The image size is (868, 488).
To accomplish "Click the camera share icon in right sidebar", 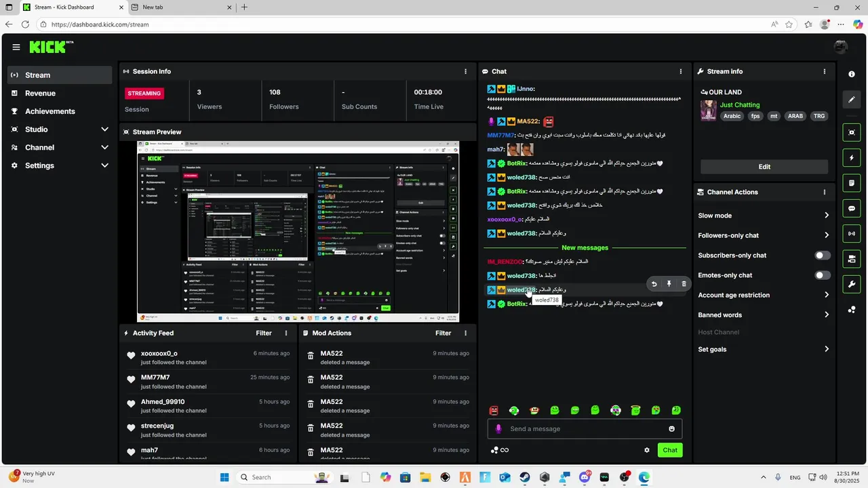I will (x=852, y=259).
